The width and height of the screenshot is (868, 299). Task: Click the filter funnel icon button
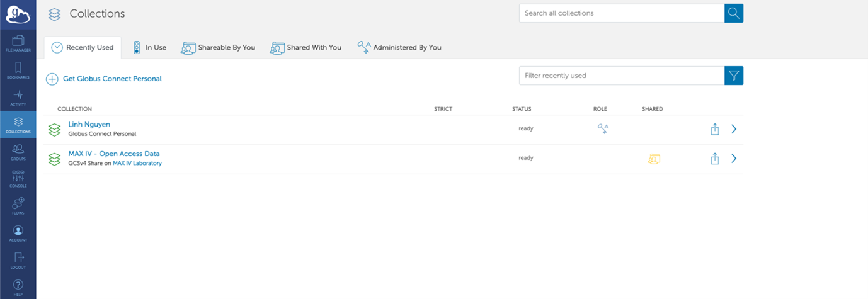click(734, 76)
